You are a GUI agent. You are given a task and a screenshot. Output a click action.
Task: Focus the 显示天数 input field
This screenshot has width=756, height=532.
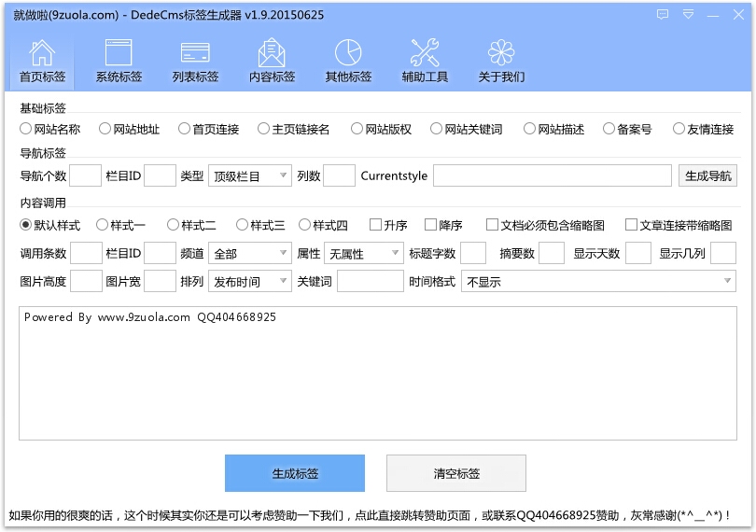click(638, 253)
